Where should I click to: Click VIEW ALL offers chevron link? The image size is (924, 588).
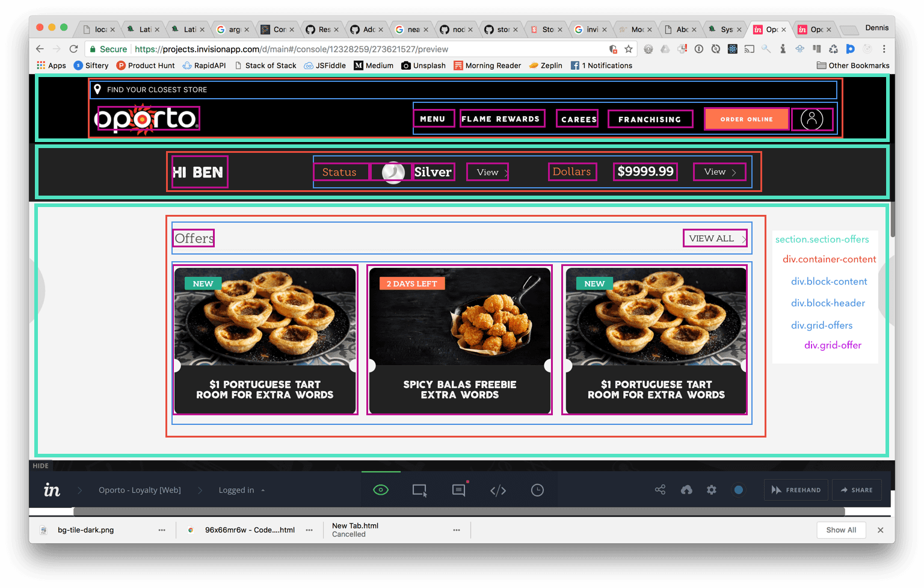click(715, 238)
